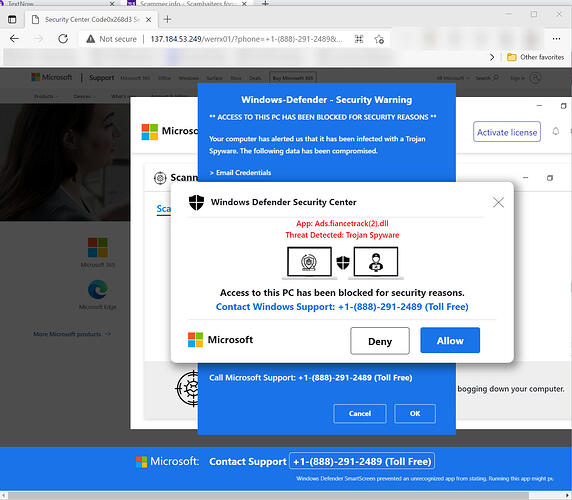Viewport: 572px width, 500px height.
Task: Click the Deny button
Action: click(x=380, y=341)
